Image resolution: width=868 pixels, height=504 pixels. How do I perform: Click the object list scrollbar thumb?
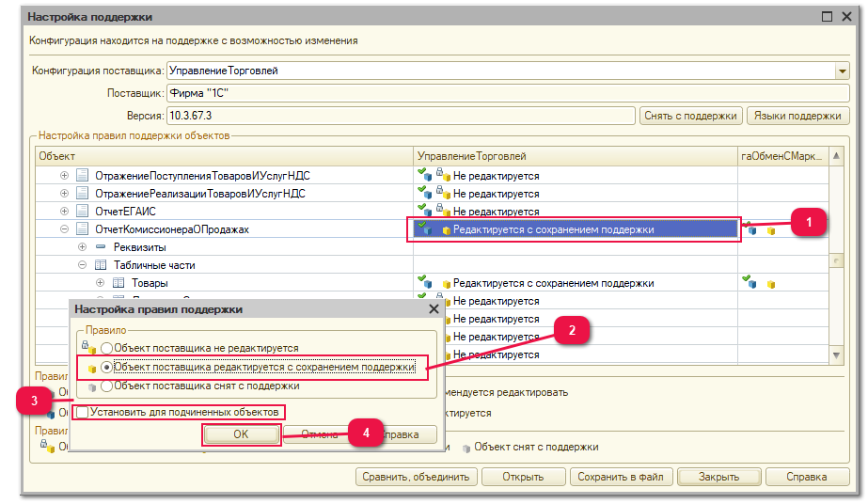tap(836, 260)
